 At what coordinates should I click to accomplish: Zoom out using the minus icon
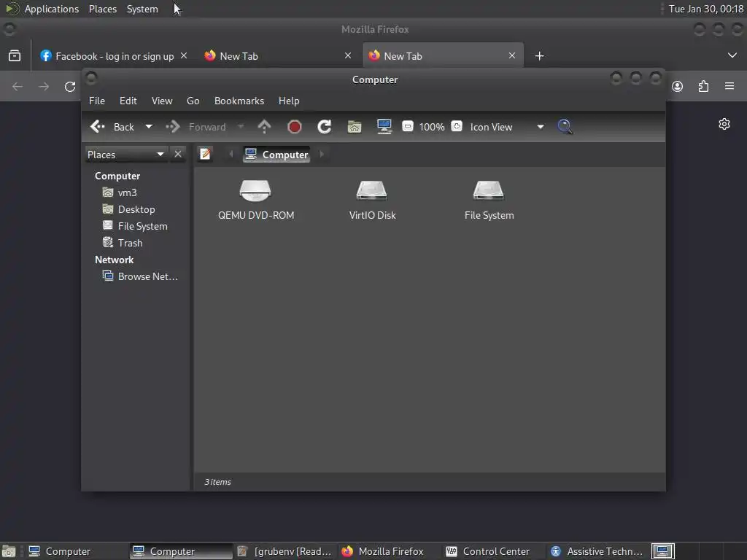click(408, 126)
